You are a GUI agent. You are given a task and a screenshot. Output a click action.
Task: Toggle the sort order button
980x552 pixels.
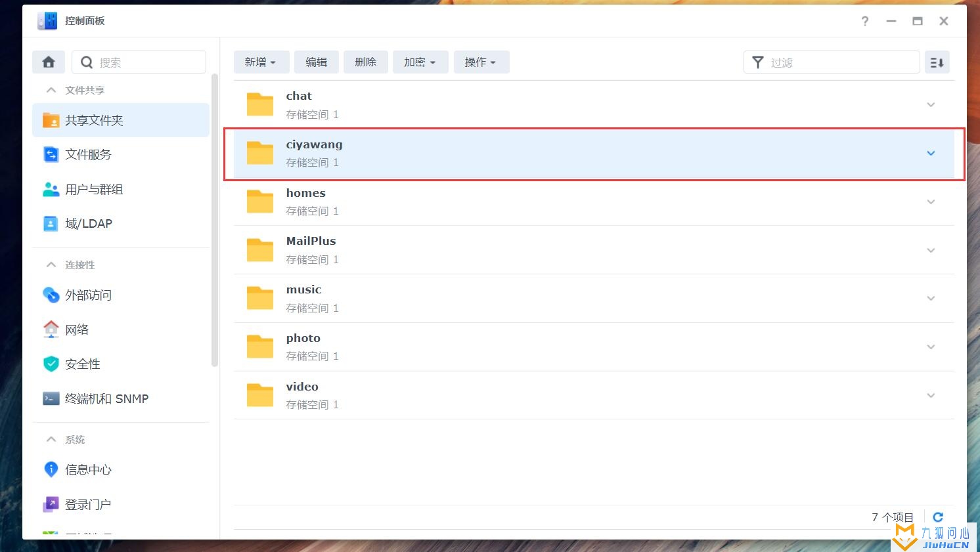coord(937,62)
